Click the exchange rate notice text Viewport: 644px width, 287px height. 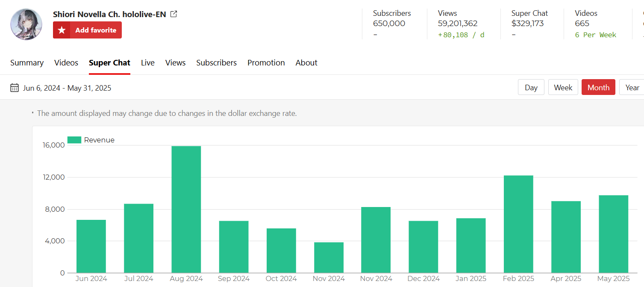click(x=167, y=113)
